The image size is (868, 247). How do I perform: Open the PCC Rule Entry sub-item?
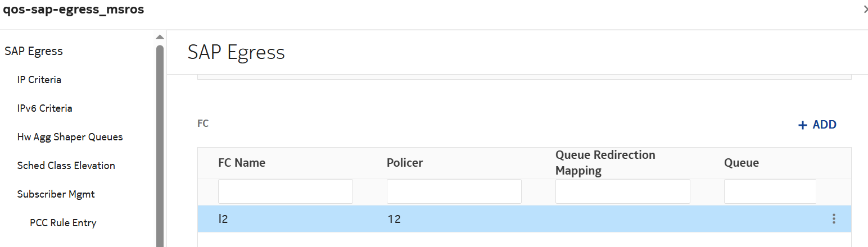click(63, 223)
